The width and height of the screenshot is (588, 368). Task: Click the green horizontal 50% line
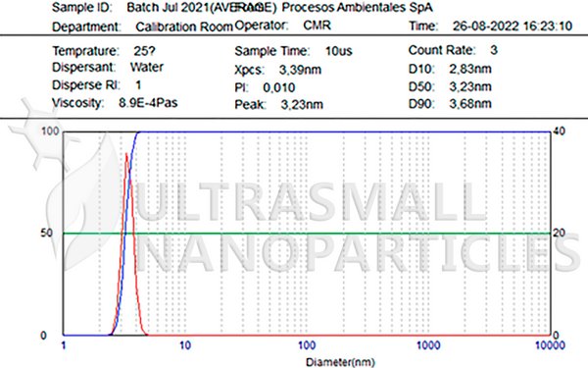pyautogui.click(x=307, y=234)
